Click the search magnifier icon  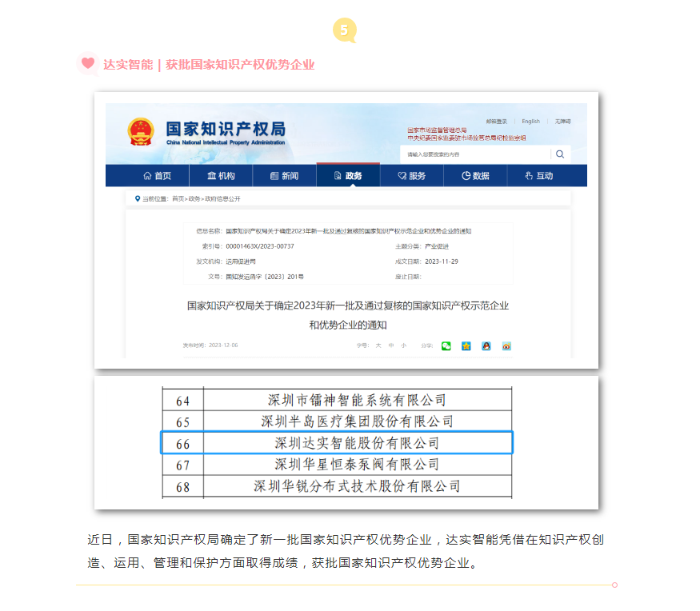[560, 154]
